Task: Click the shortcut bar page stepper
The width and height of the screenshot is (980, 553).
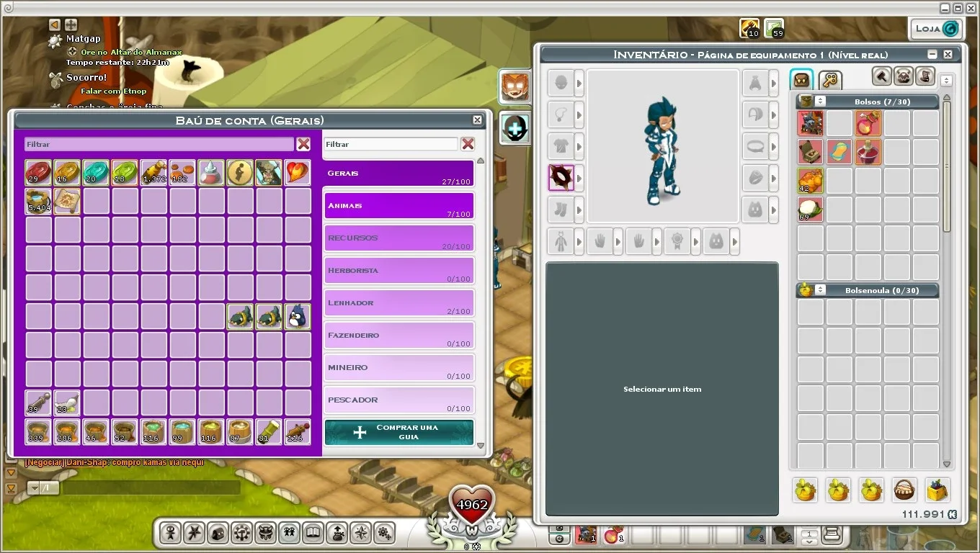Action: [810, 536]
